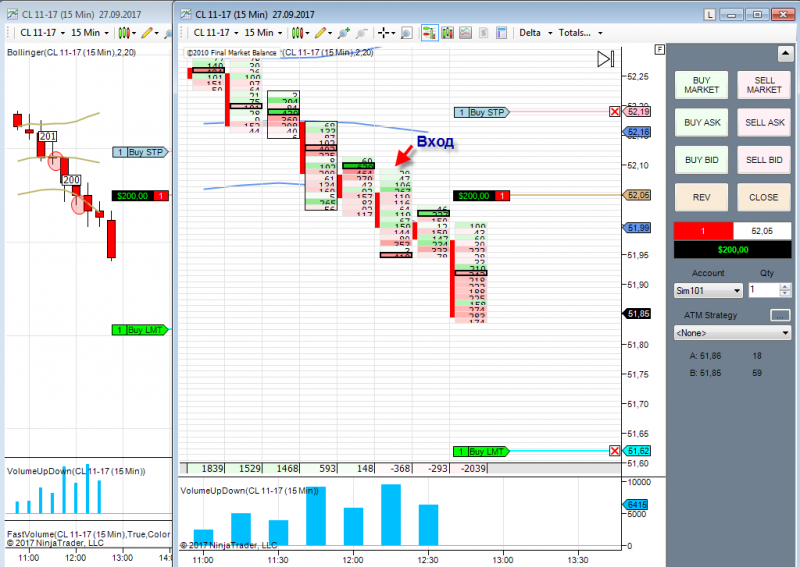
Task: Click the 52,19 price marker on axis
Action: click(637, 112)
